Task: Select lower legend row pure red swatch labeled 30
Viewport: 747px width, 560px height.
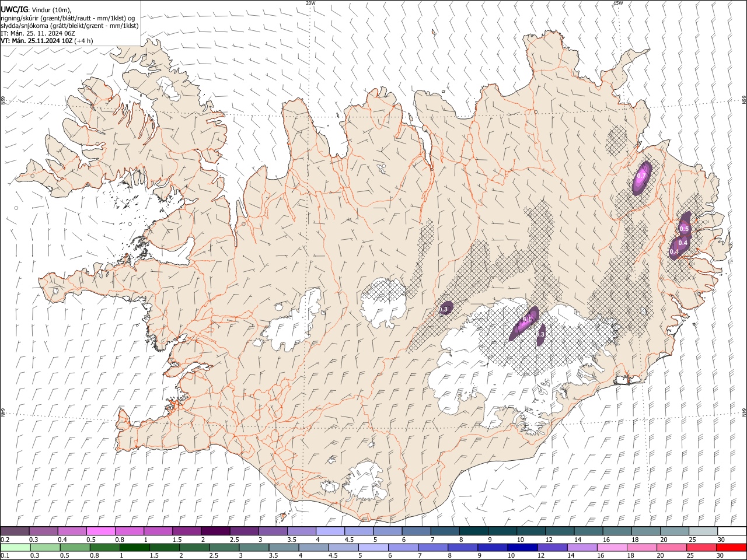Action: [732, 547]
